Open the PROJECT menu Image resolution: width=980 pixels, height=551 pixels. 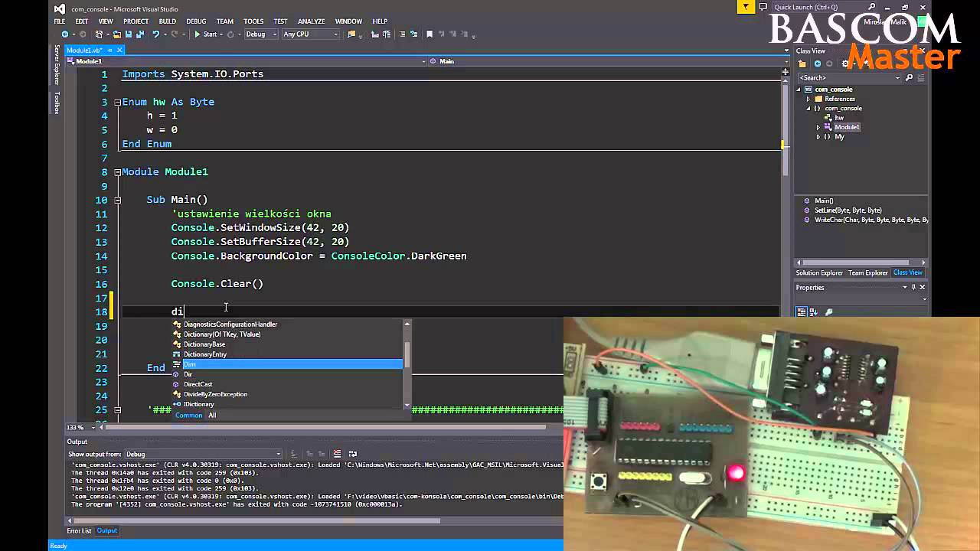pos(136,21)
